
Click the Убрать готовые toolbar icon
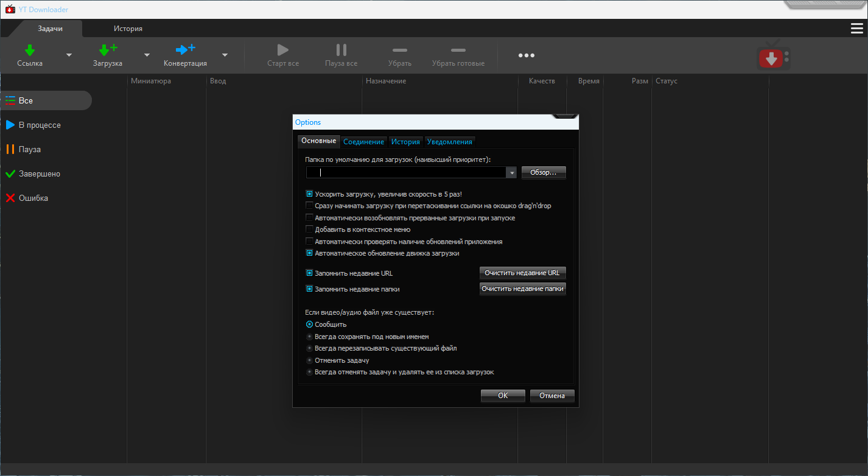point(458,51)
